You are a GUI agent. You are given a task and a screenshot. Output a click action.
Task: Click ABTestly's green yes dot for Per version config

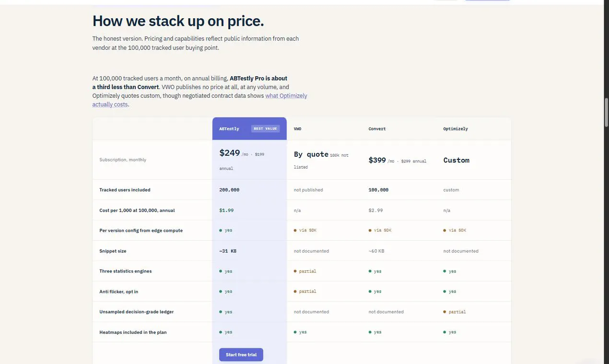(x=221, y=230)
